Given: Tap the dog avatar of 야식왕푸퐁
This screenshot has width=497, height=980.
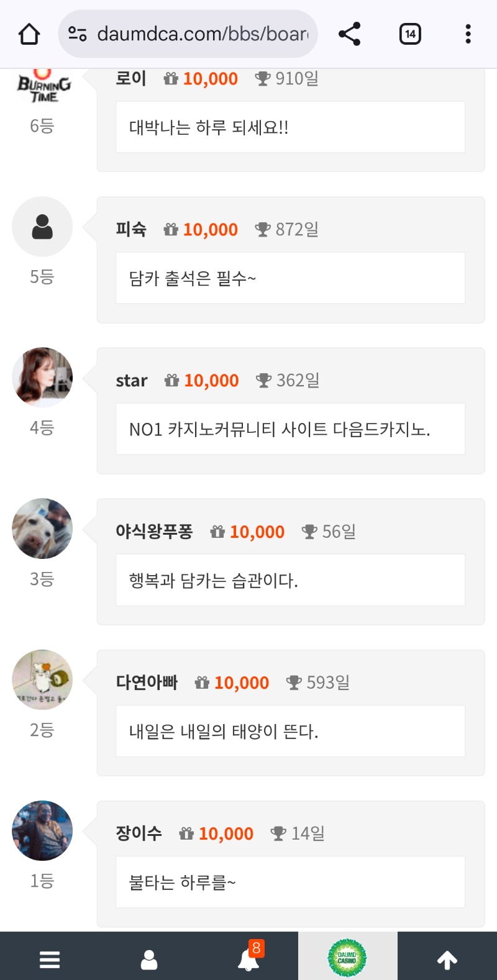Looking at the screenshot, I should coord(42,529).
